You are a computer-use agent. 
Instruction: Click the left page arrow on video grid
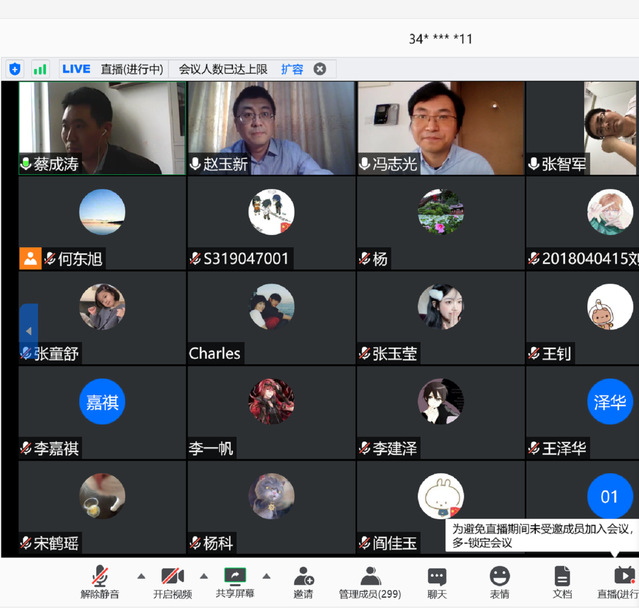tap(28, 331)
